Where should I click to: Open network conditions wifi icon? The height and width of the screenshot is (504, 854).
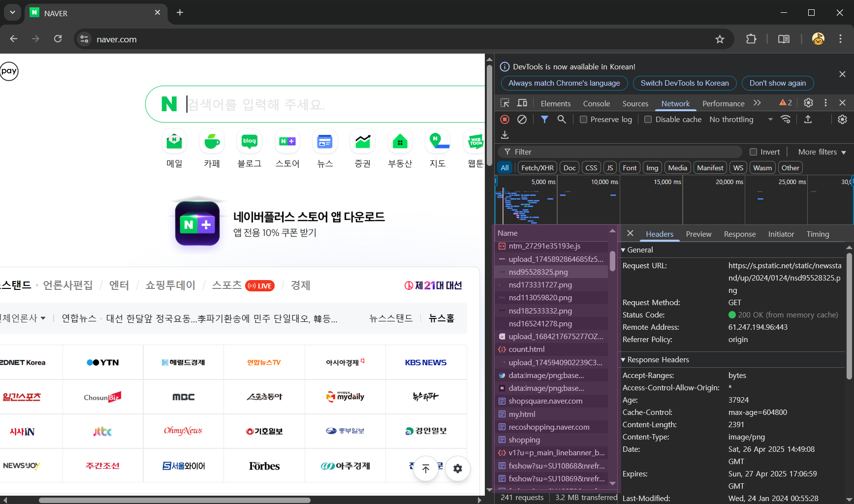coord(786,119)
